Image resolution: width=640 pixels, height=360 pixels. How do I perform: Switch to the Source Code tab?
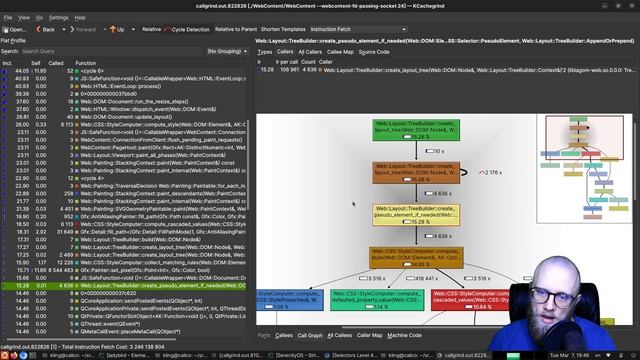click(x=374, y=52)
